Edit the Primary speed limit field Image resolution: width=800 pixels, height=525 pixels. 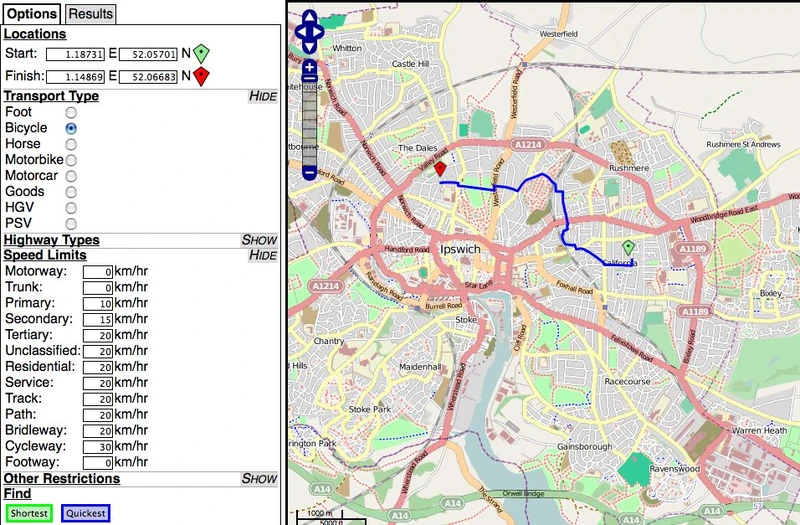(x=98, y=304)
